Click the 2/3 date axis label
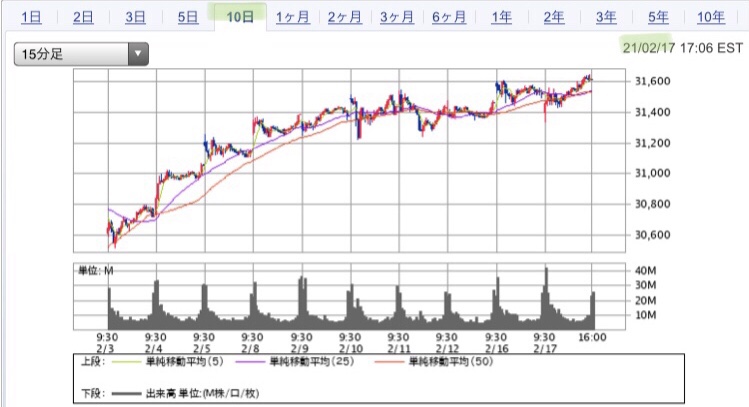 point(105,349)
